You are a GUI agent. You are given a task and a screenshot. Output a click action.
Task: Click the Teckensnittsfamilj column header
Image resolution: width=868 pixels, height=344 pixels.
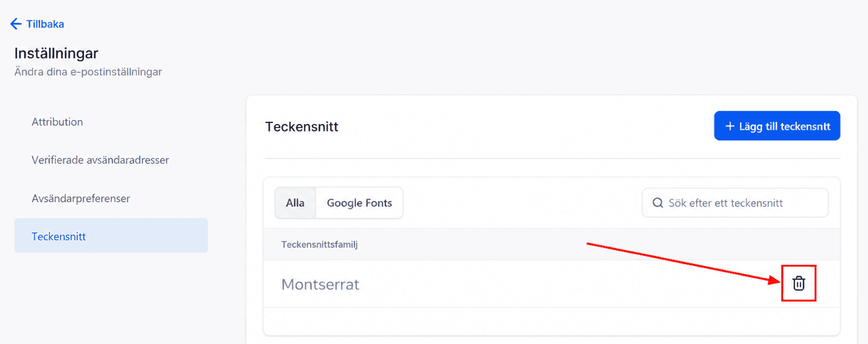[319, 244]
